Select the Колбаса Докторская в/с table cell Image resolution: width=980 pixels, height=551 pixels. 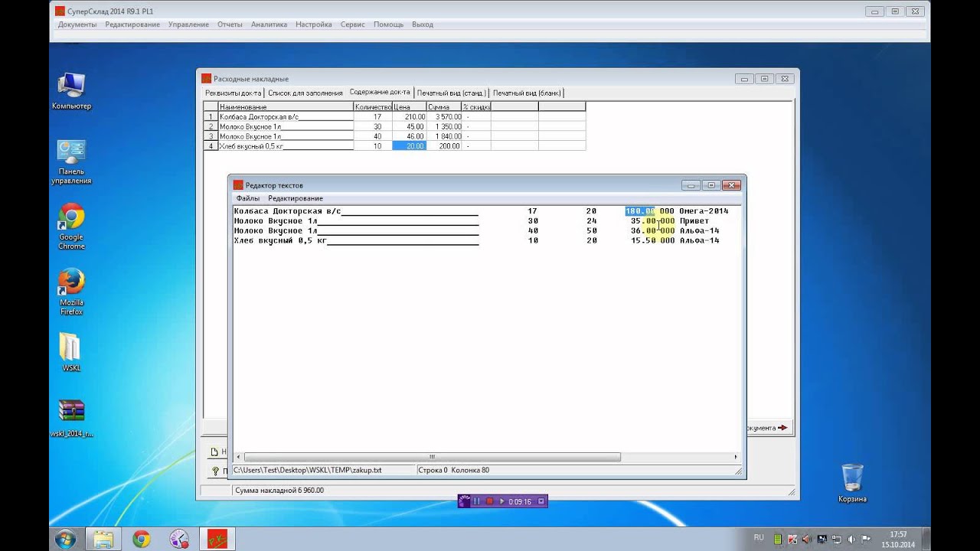[286, 117]
